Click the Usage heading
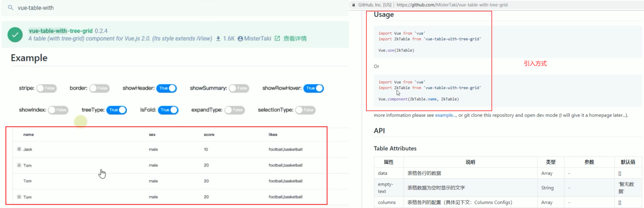 click(384, 15)
